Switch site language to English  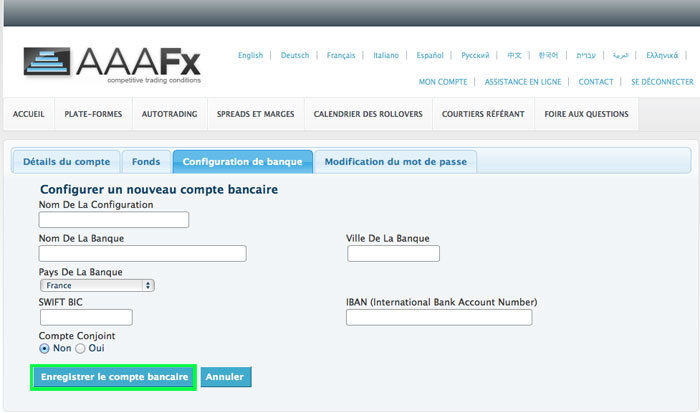point(250,55)
